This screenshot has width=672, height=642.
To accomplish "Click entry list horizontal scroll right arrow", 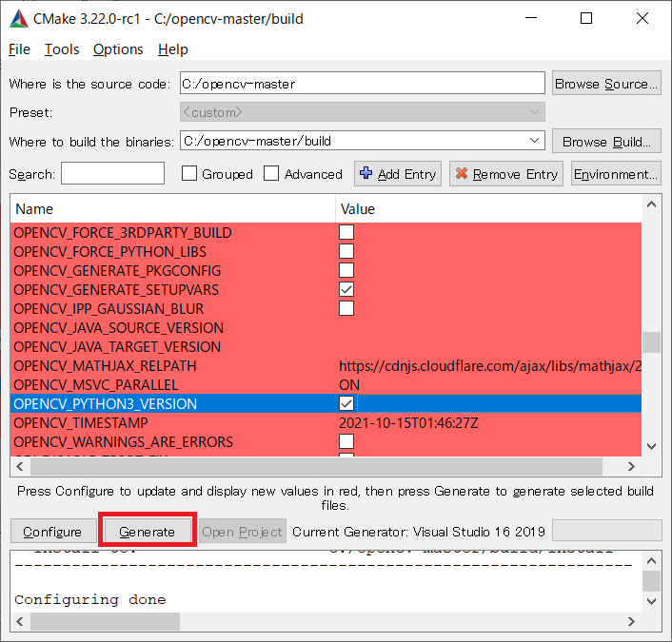I will (631, 466).
